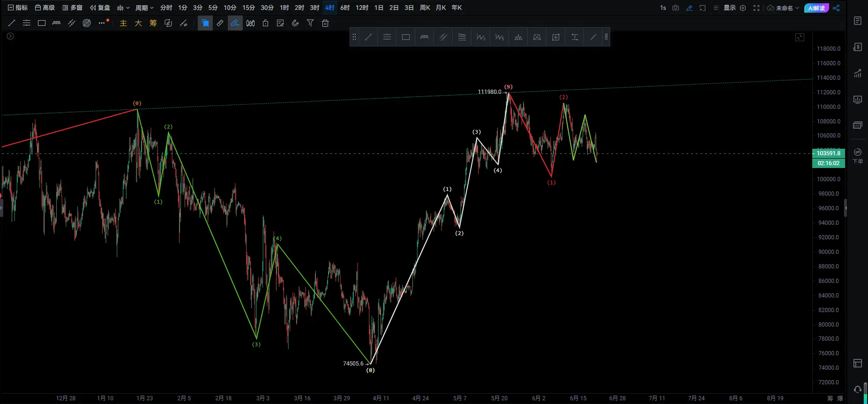Select the five-wave W5 tool
The width and height of the screenshot is (868, 404).
click(500, 37)
